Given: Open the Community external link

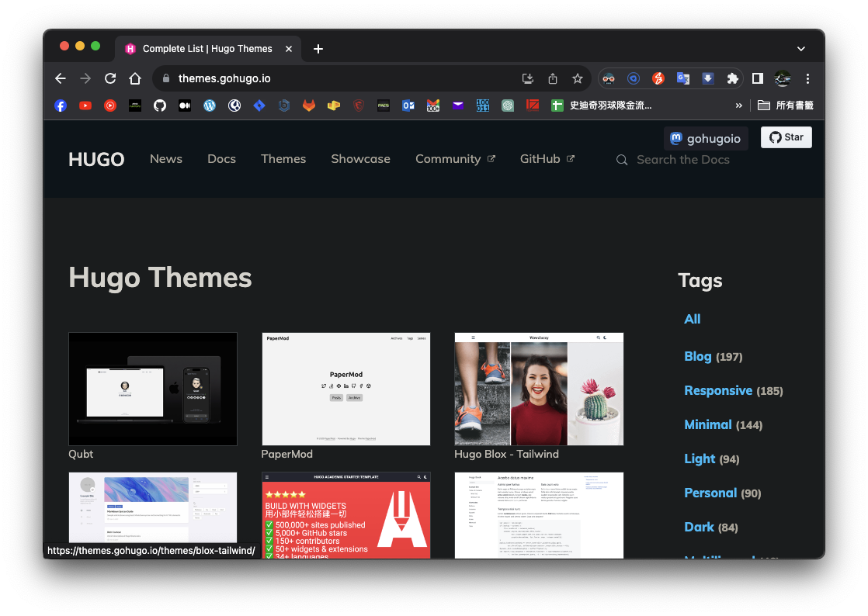Looking at the screenshot, I should (455, 159).
